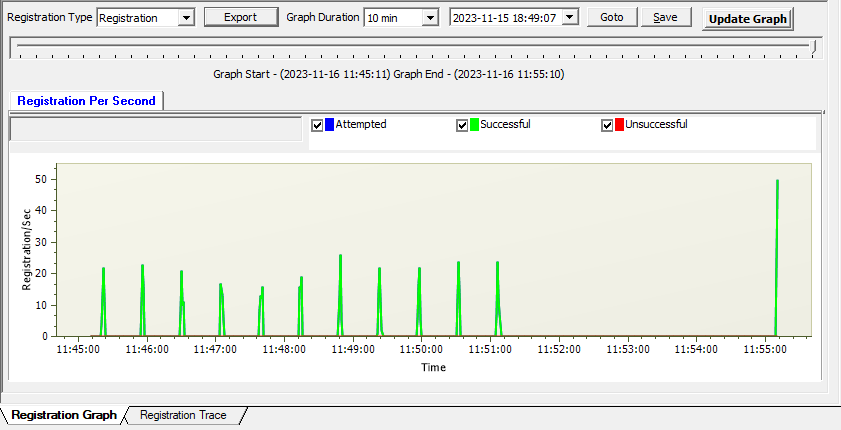Click the timeline slider thumb
841x430 pixels.
814,47
